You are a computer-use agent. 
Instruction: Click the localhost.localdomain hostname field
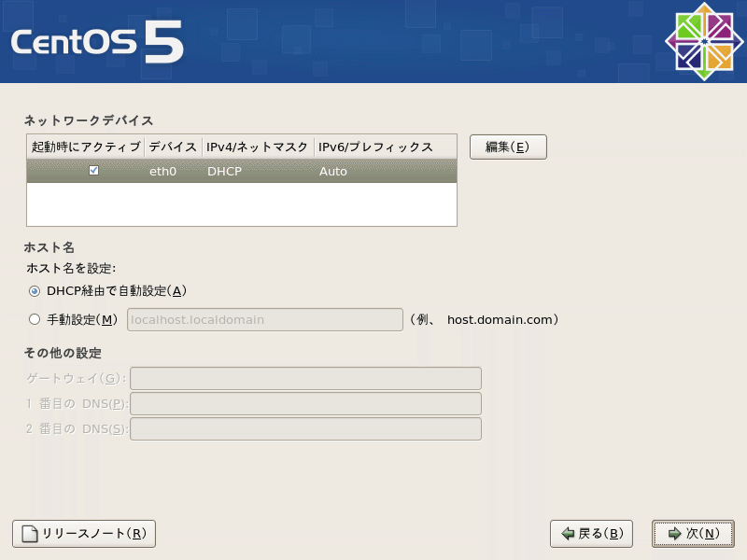coord(265,320)
